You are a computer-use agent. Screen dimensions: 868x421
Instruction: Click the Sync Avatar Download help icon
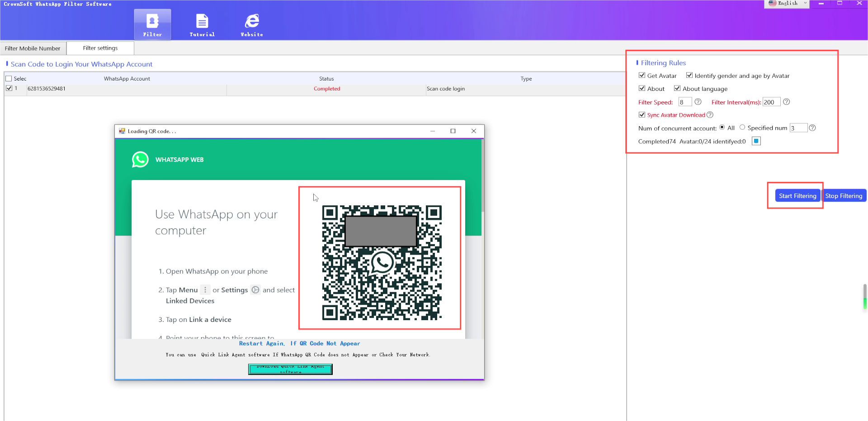(710, 115)
